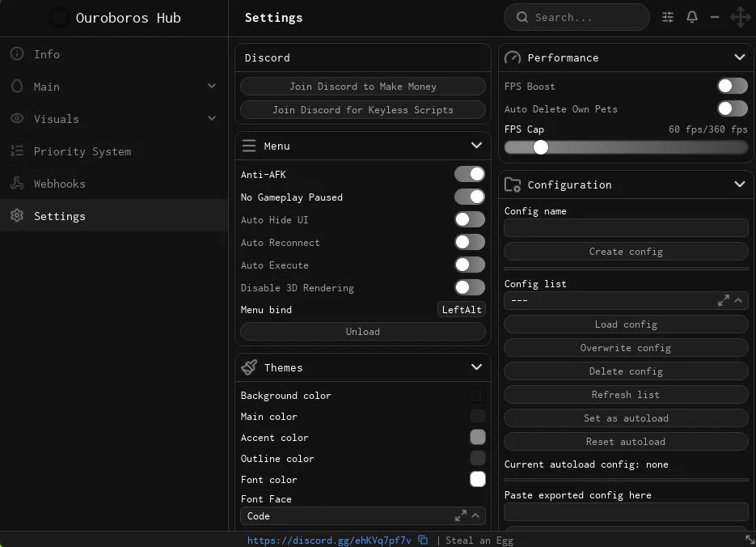Open the discord.gg link in footer
Viewport: 756px width, 547px height.
pos(329,541)
